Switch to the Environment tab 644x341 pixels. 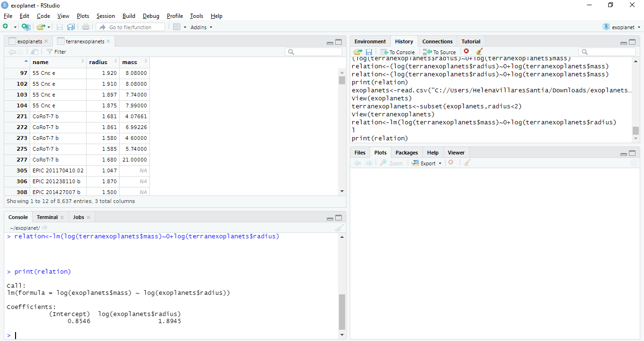click(370, 41)
